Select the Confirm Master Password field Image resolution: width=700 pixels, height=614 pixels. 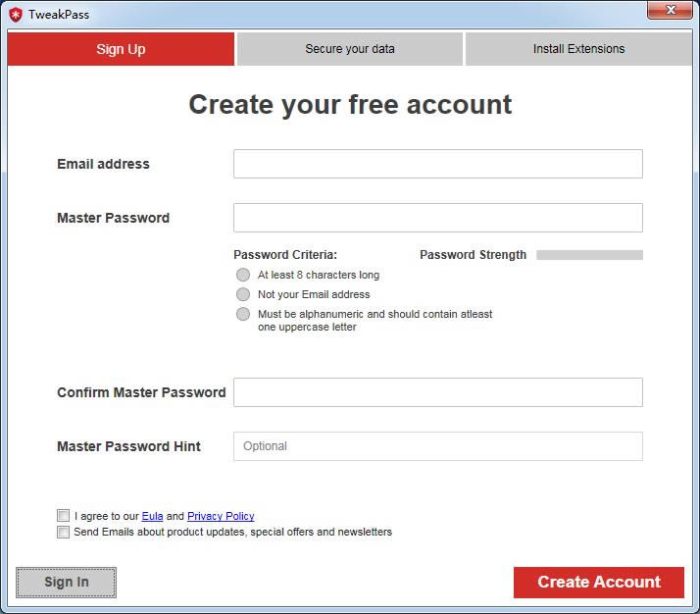click(437, 392)
